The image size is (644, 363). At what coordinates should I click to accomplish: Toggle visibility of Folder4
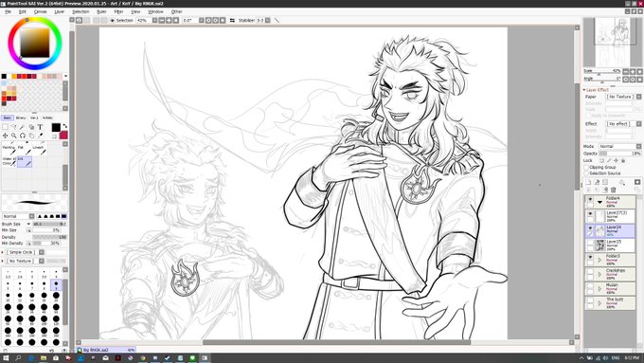pyautogui.click(x=590, y=199)
